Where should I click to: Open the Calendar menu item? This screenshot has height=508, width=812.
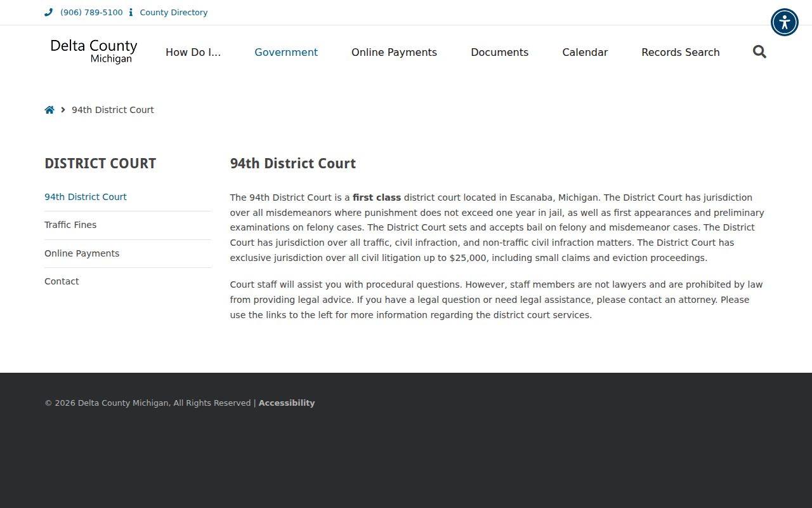pos(585,52)
